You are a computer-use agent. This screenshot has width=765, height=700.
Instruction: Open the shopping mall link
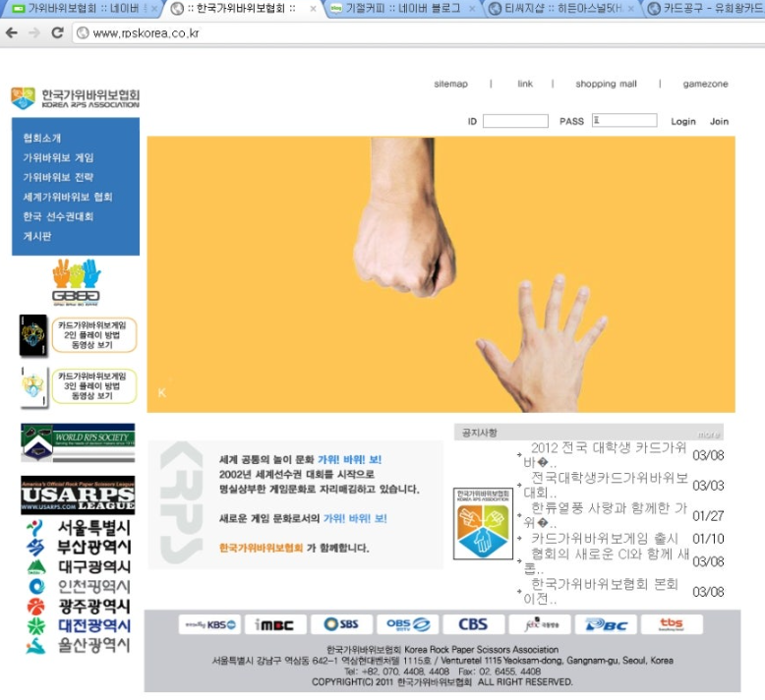pos(606,84)
